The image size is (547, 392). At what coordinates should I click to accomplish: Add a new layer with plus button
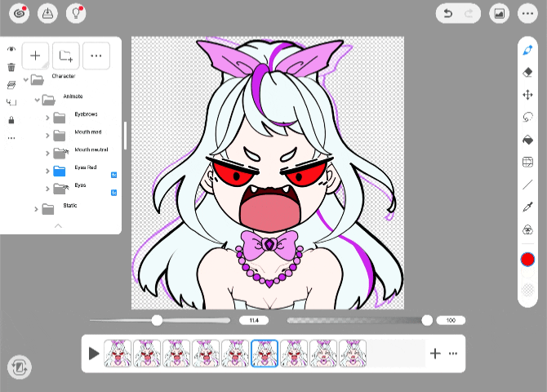[35, 56]
